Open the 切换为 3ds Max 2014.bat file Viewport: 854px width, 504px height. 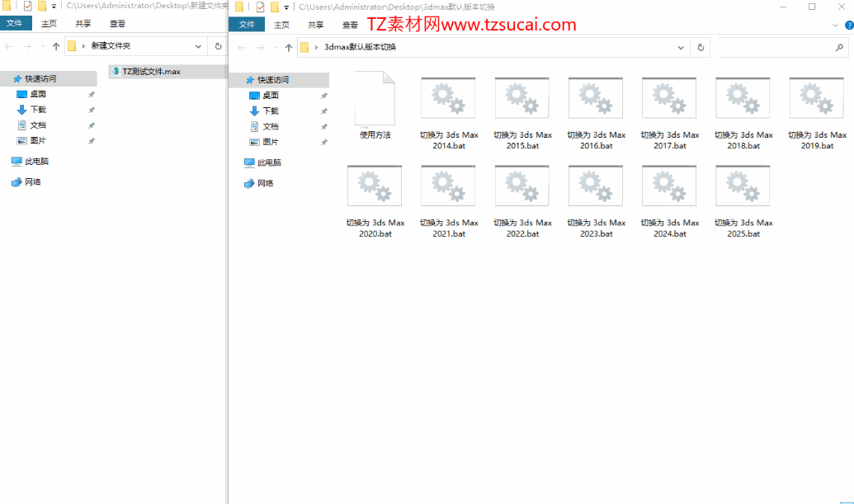click(448, 113)
